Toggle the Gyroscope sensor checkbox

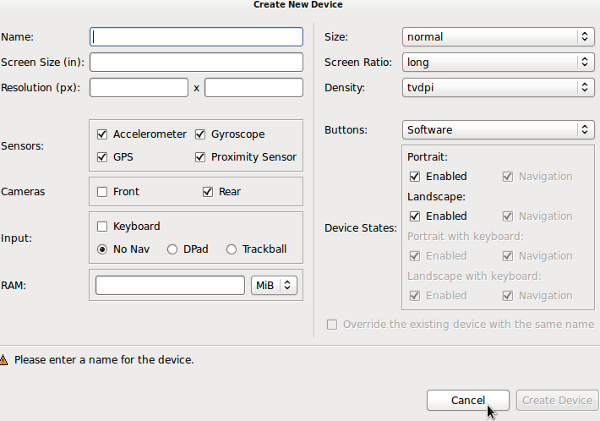201,134
